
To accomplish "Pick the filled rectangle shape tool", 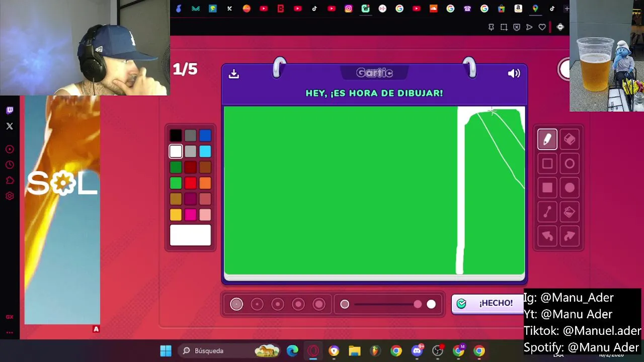I will coord(547,188).
